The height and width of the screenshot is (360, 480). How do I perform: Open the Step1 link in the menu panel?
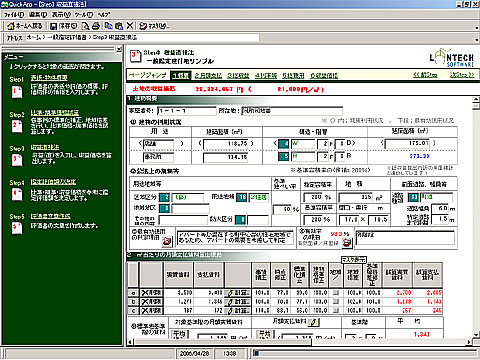49,78
